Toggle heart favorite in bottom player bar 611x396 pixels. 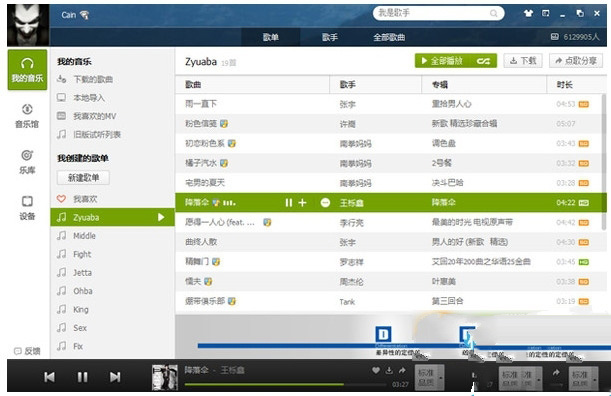(376, 370)
